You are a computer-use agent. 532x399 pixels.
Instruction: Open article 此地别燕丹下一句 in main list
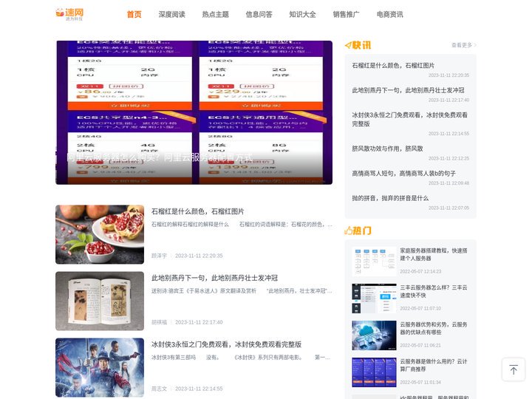[x=214, y=278]
